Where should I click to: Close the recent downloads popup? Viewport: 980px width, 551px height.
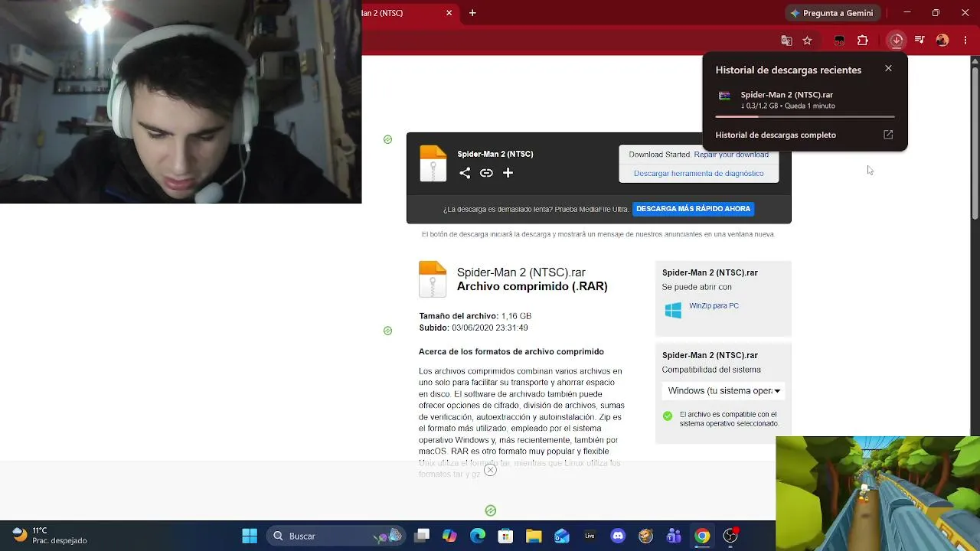tap(888, 68)
